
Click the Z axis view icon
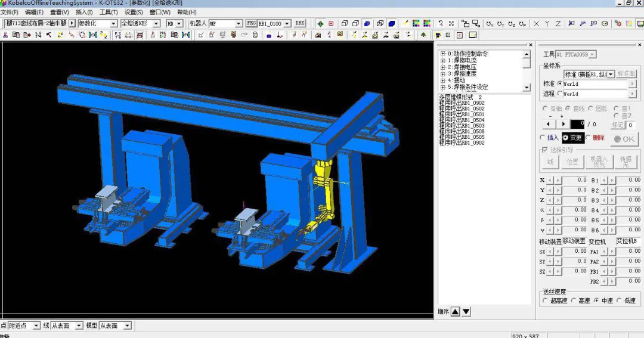tap(558, 24)
